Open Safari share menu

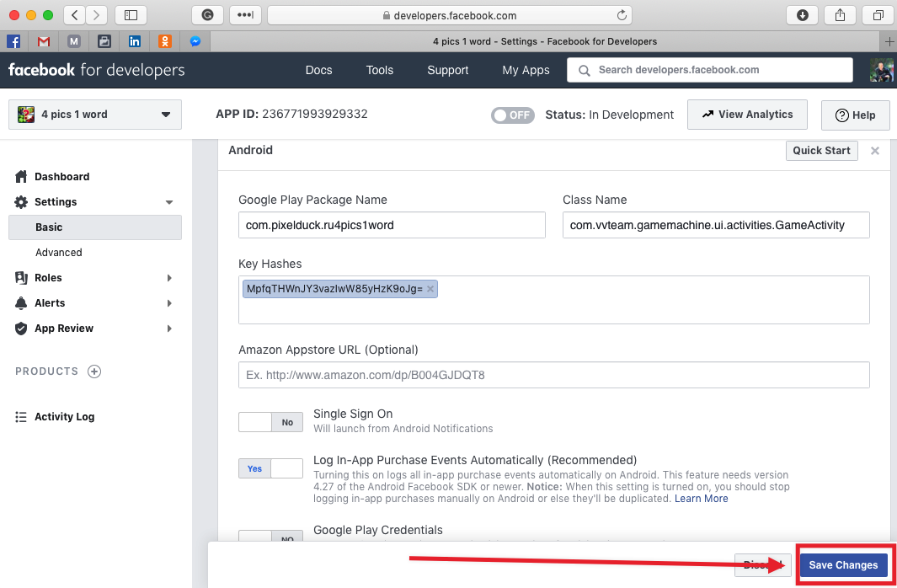point(840,15)
